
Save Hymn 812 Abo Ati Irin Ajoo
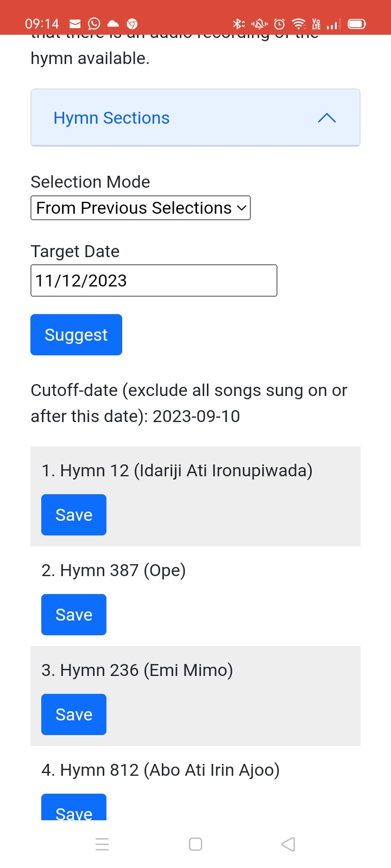pos(74,808)
